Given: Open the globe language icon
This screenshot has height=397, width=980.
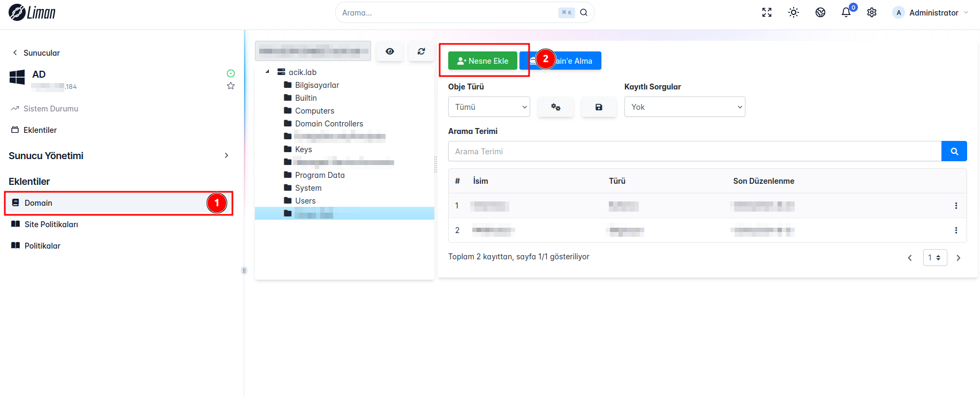Looking at the screenshot, I should coord(820,12).
